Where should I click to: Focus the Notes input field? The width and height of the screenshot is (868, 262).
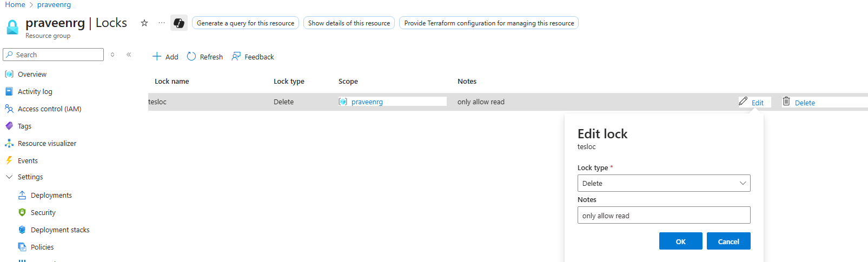pyautogui.click(x=664, y=215)
